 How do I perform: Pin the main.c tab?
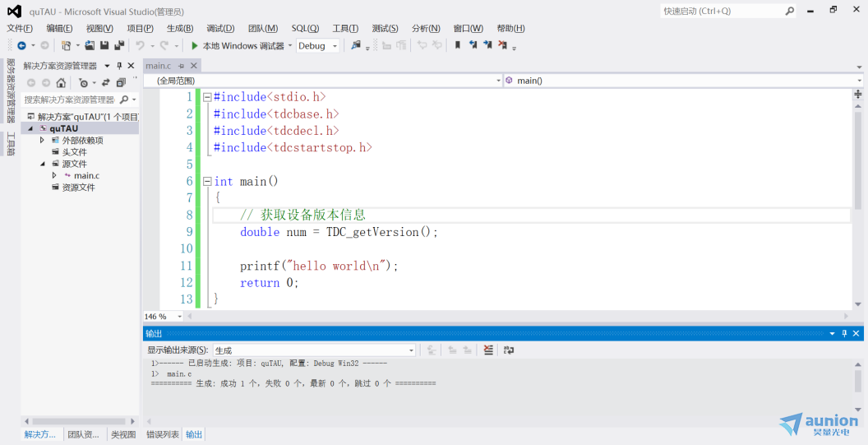(x=181, y=66)
